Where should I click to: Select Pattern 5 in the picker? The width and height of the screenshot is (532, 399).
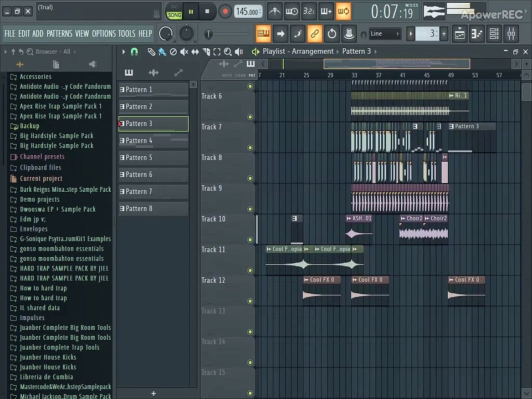[154, 157]
